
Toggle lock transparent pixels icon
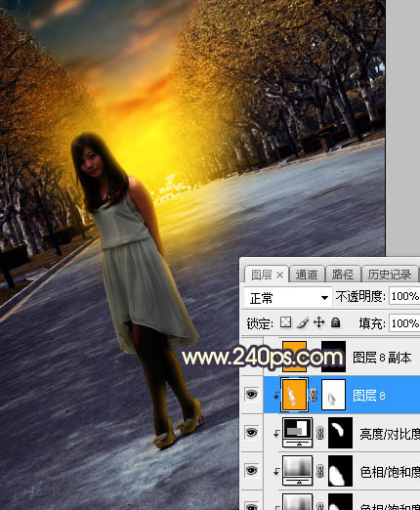(286, 322)
